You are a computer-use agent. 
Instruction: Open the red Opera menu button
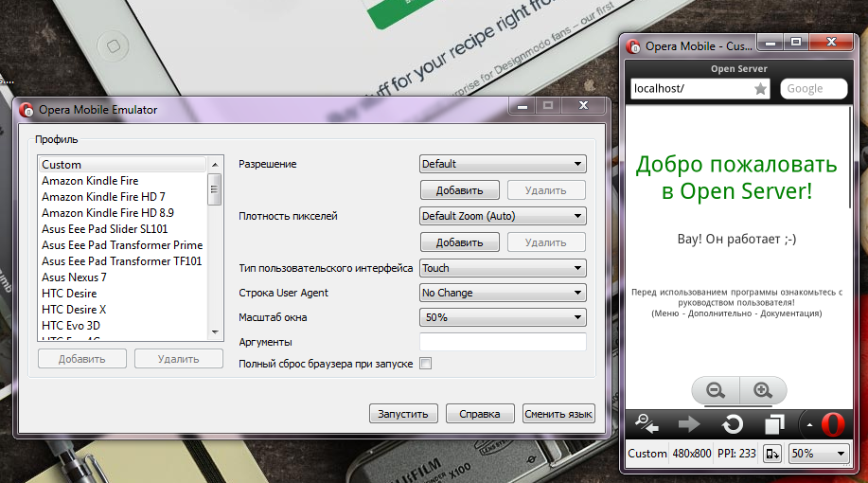[x=832, y=423]
